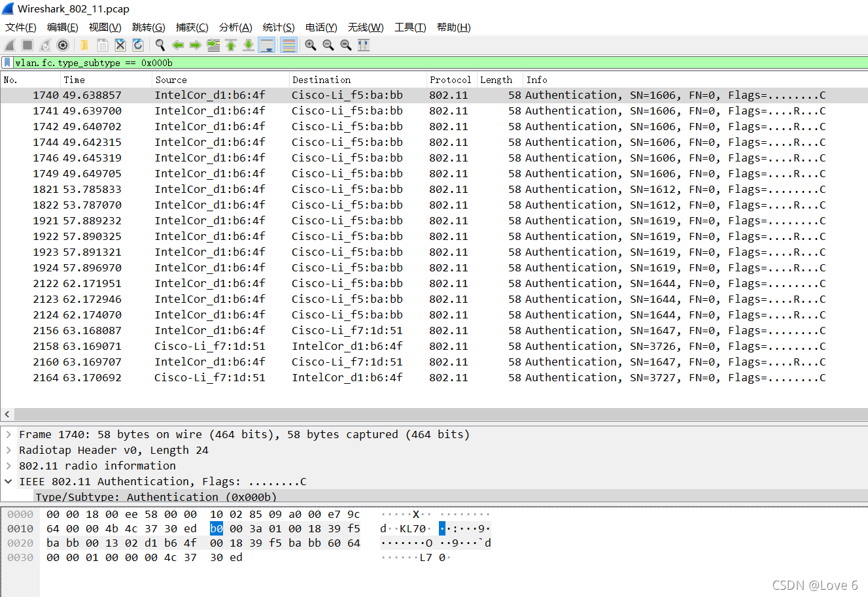Screen dimensions: 868x597
Task: Open the 工具(T) menu
Action: [410, 27]
